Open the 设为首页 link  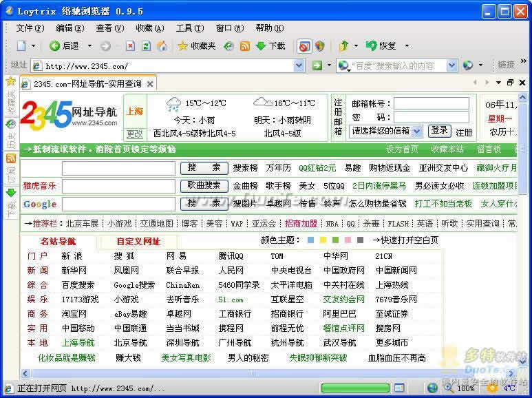pyautogui.click(x=402, y=149)
